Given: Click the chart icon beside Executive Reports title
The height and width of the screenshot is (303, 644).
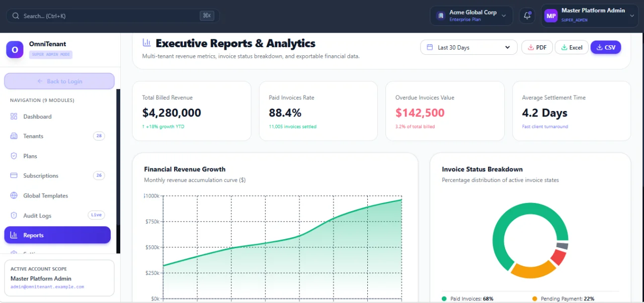Looking at the screenshot, I should [146, 43].
